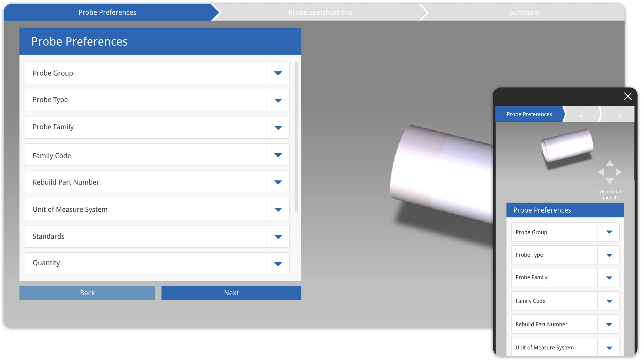Viewport: 644px width, 364px height.
Task: Click the Next button
Action: coord(231,293)
